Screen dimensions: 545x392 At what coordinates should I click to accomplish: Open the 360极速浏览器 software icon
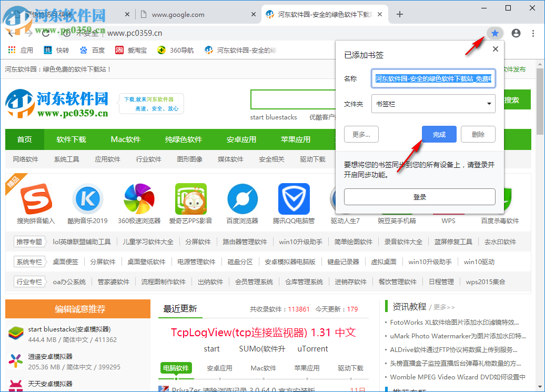click(x=139, y=200)
